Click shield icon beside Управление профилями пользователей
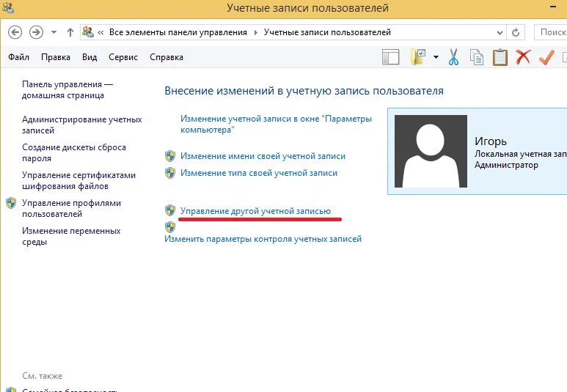 (x=11, y=203)
